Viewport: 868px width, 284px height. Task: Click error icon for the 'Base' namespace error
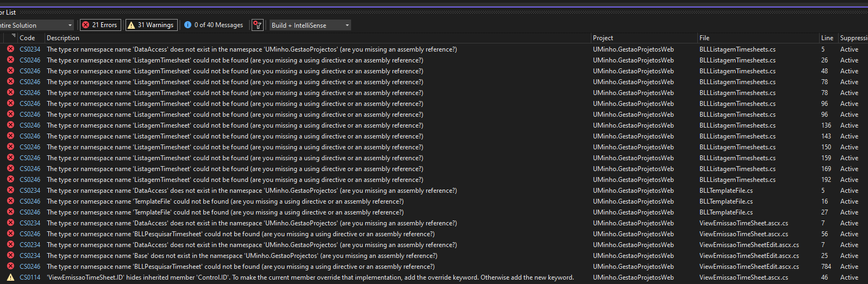coord(10,256)
